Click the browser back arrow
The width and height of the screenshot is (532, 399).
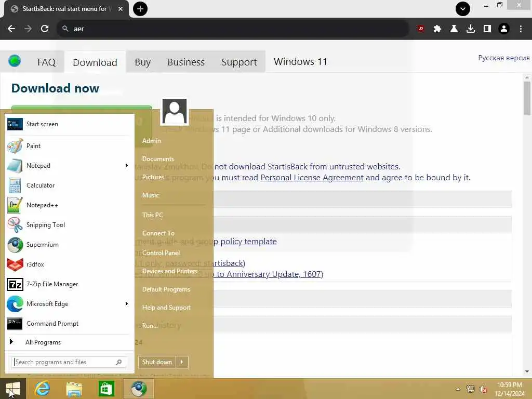11,29
